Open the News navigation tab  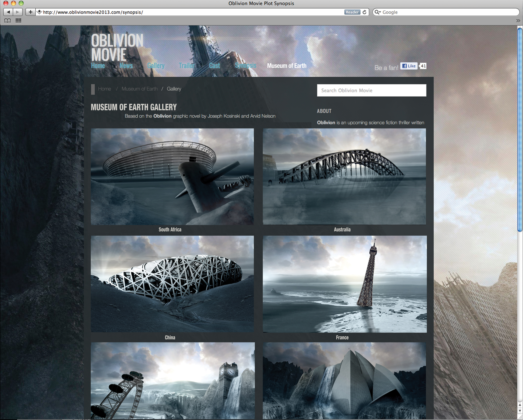pyautogui.click(x=126, y=66)
